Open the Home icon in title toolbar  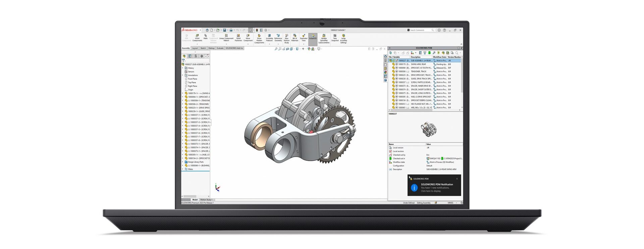coord(207,30)
